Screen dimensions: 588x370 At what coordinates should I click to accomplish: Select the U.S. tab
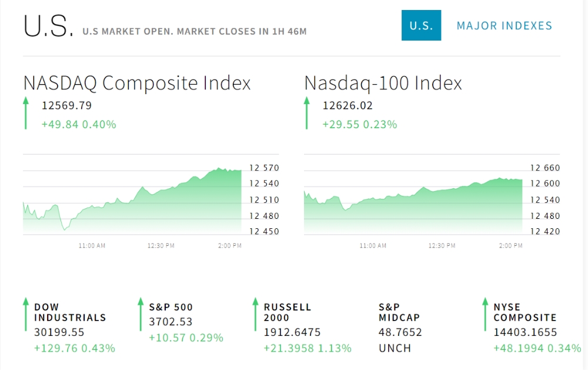coord(421,25)
